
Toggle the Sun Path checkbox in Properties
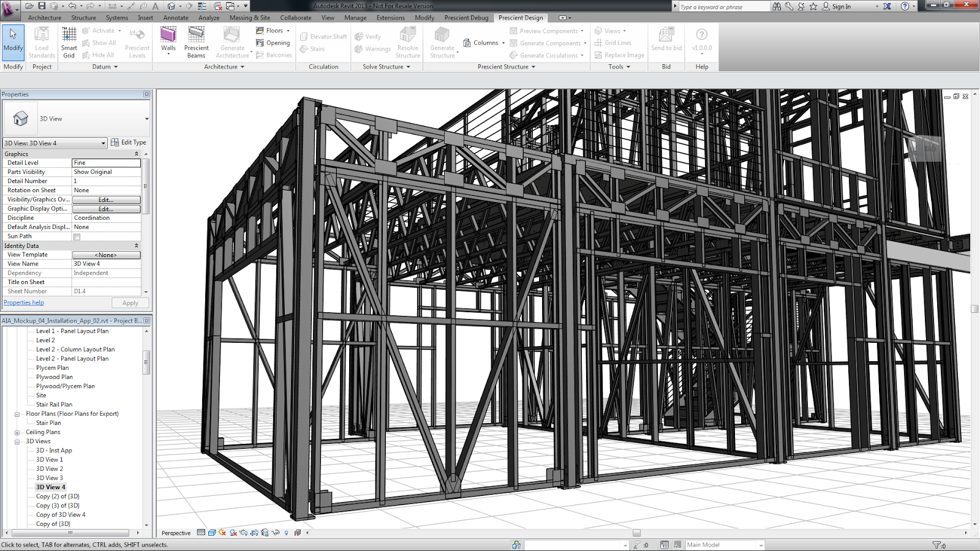[75, 236]
